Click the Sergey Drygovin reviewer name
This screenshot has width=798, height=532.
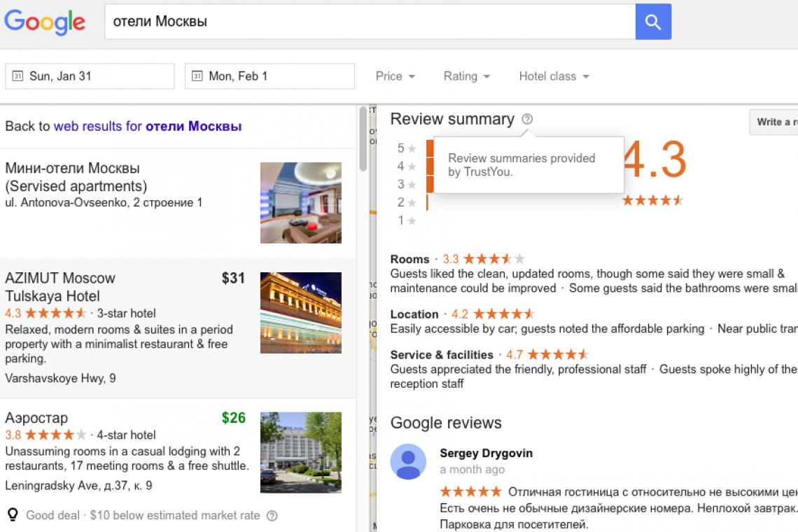click(x=486, y=453)
